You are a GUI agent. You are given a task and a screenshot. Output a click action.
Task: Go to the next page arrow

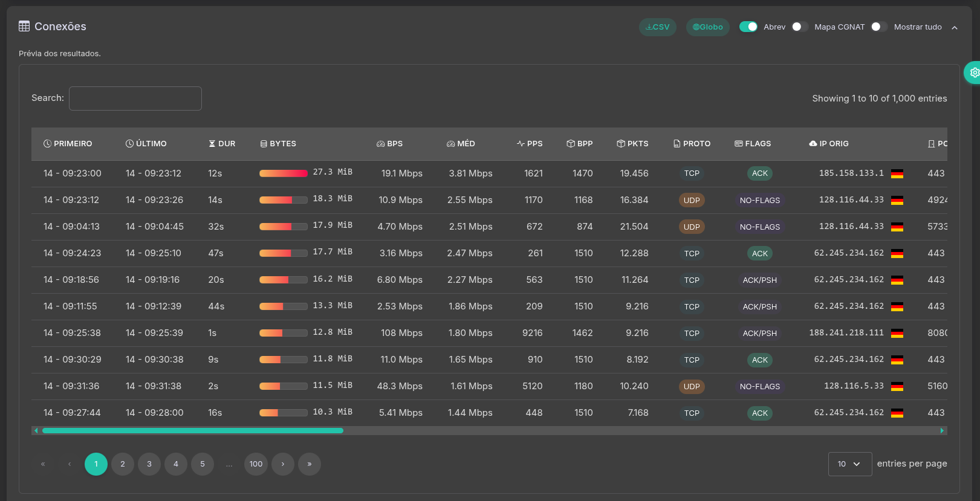[x=283, y=464]
